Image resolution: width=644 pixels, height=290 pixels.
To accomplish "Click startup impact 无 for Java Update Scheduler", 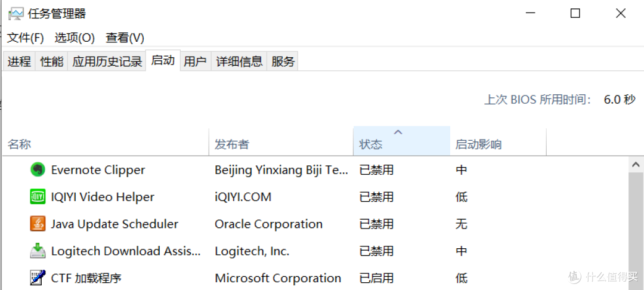I will (x=461, y=224).
